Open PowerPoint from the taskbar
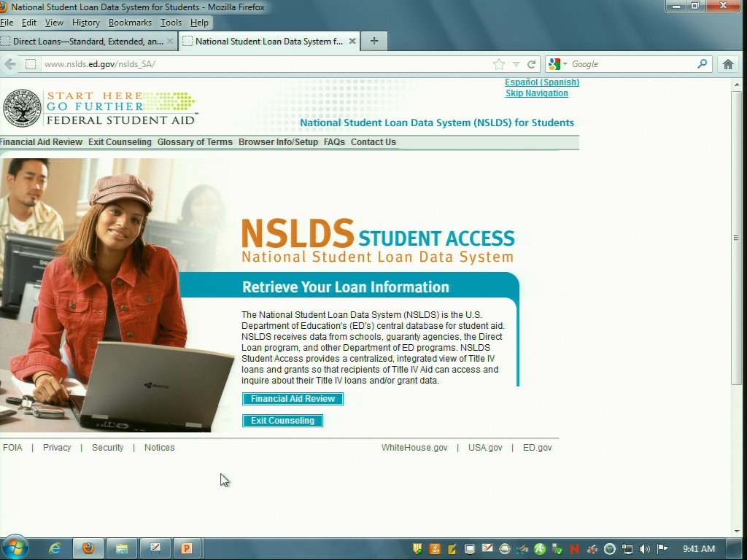 (x=186, y=548)
